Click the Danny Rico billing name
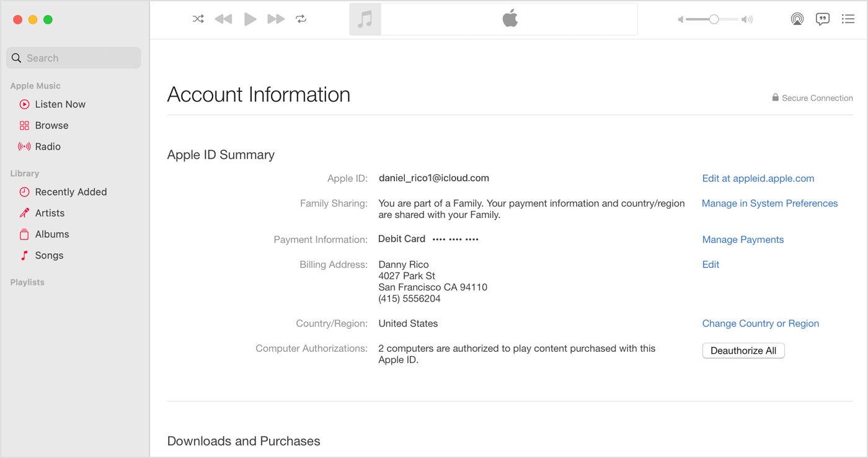The image size is (868, 458). click(404, 264)
